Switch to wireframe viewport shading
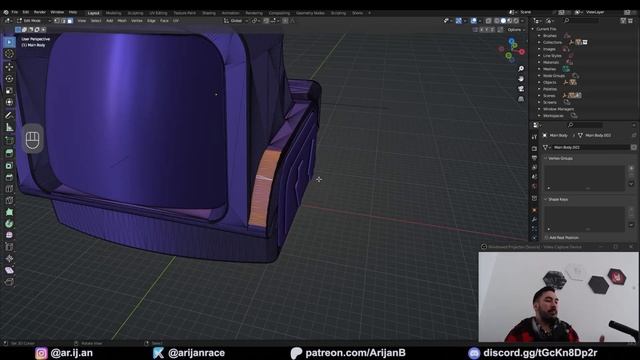Viewport: 640px width, 360px height. click(x=497, y=20)
